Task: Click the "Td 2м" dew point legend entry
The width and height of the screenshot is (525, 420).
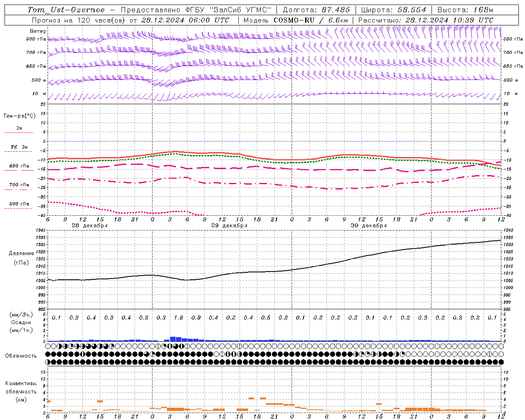Action: [19, 147]
